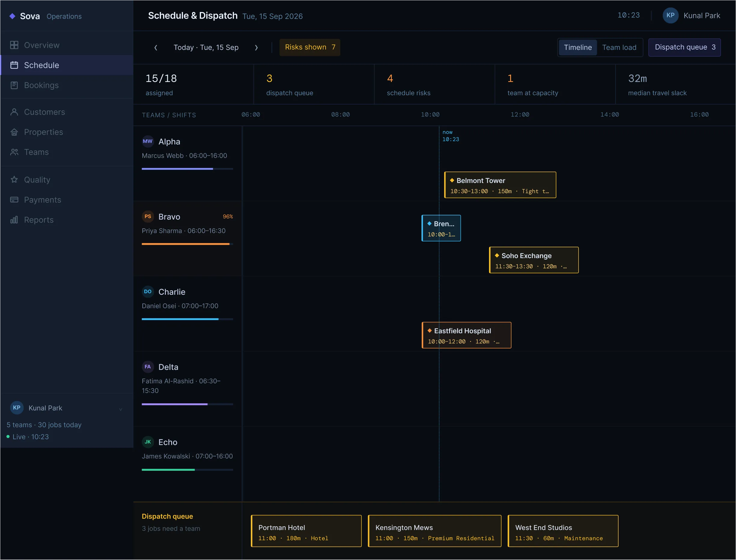
Task: Select the Portman Hotel queued job
Action: pos(306,531)
